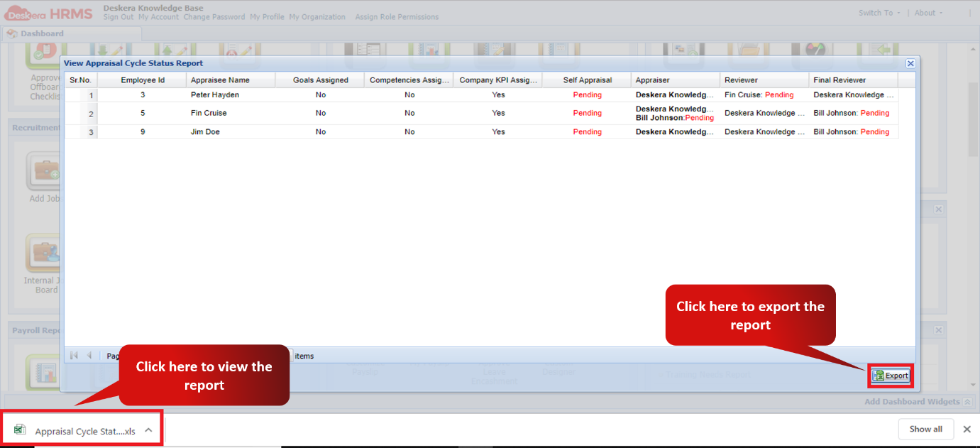
Task: Expand options for the downloaded xls file
Action: pos(148,429)
